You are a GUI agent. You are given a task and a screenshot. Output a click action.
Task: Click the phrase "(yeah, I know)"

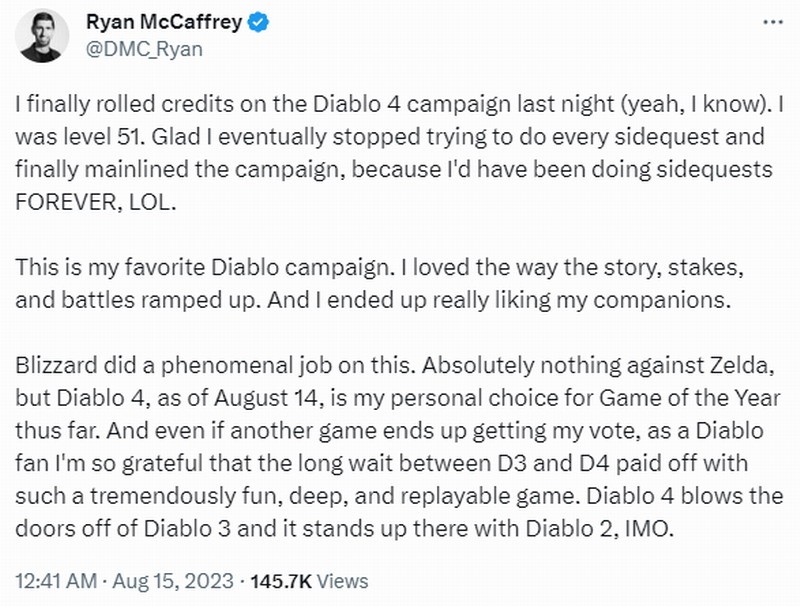tap(638, 104)
